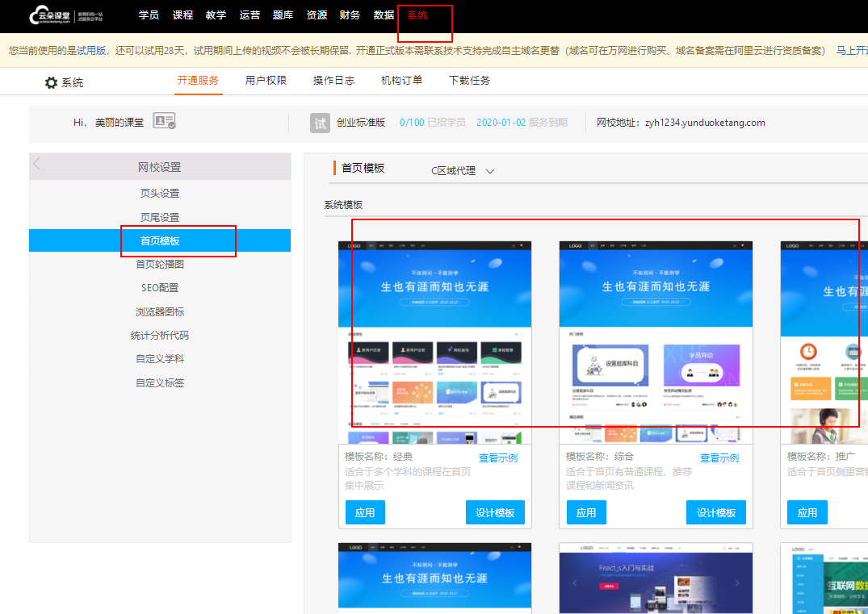Click the 2020-01-02 服务到期 text
This screenshot has height=614, width=868.
tap(522, 123)
